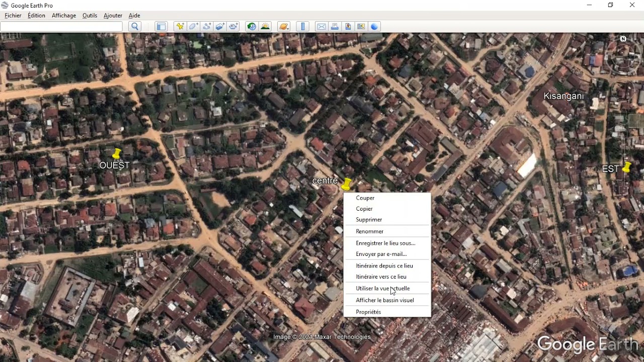This screenshot has width=644, height=362.
Task: Open the planet switcher icon
Action: 284,27
